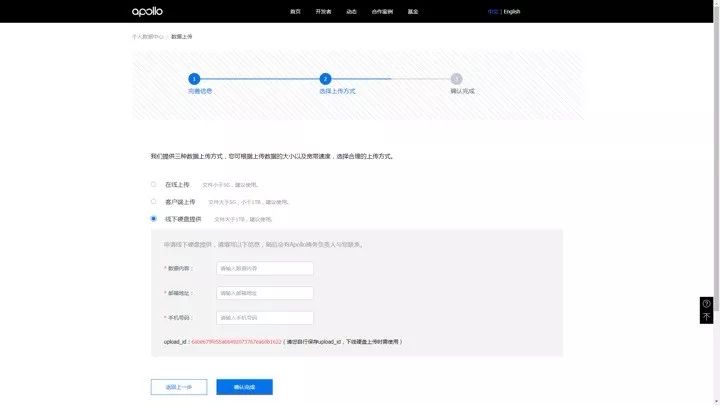The width and height of the screenshot is (720, 405).
Task: Switch site language to English
Action: pyautogui.click(x=512, y=11)
